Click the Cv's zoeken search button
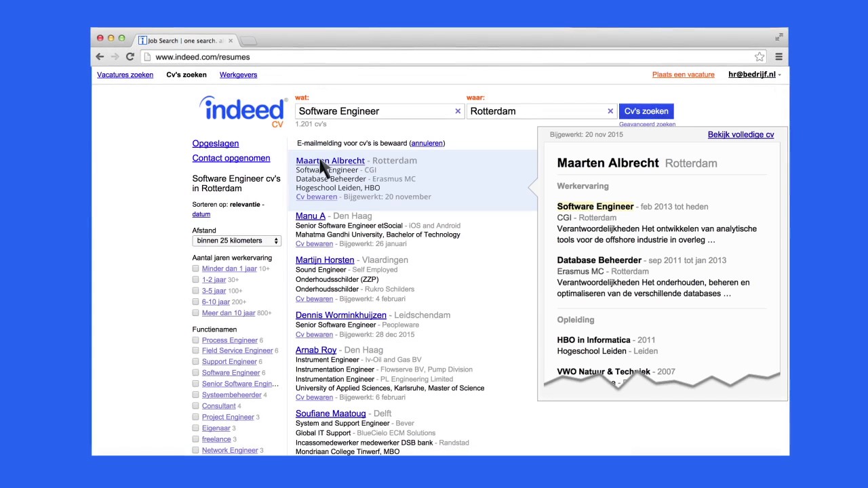 (x=646, y=111)
